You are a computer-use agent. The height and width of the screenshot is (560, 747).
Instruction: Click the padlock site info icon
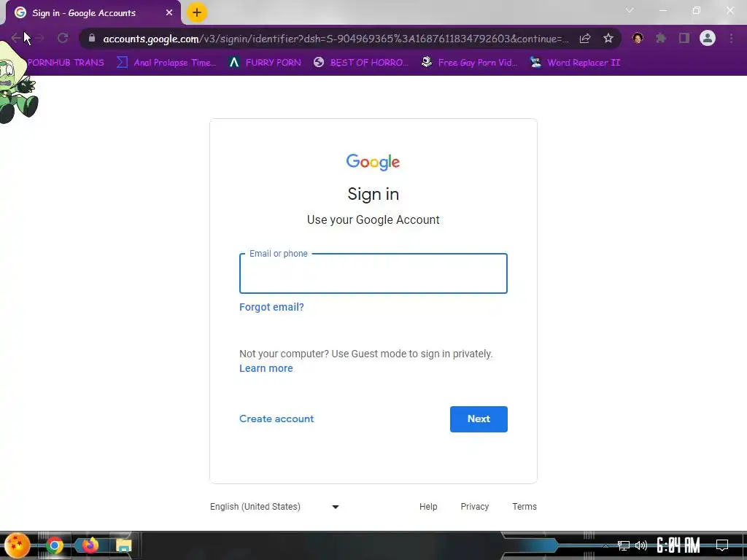[x=92, y=38]
